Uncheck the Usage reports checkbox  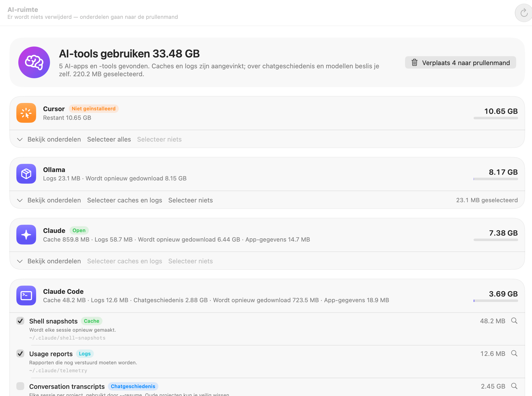pyautogui.click(x=20, y=353)
